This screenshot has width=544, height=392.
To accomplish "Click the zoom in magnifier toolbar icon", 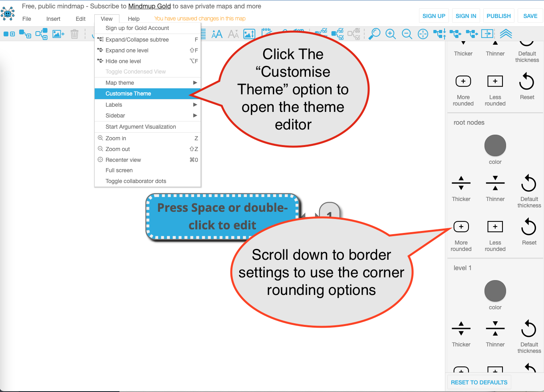I will [x=391, y=34].
